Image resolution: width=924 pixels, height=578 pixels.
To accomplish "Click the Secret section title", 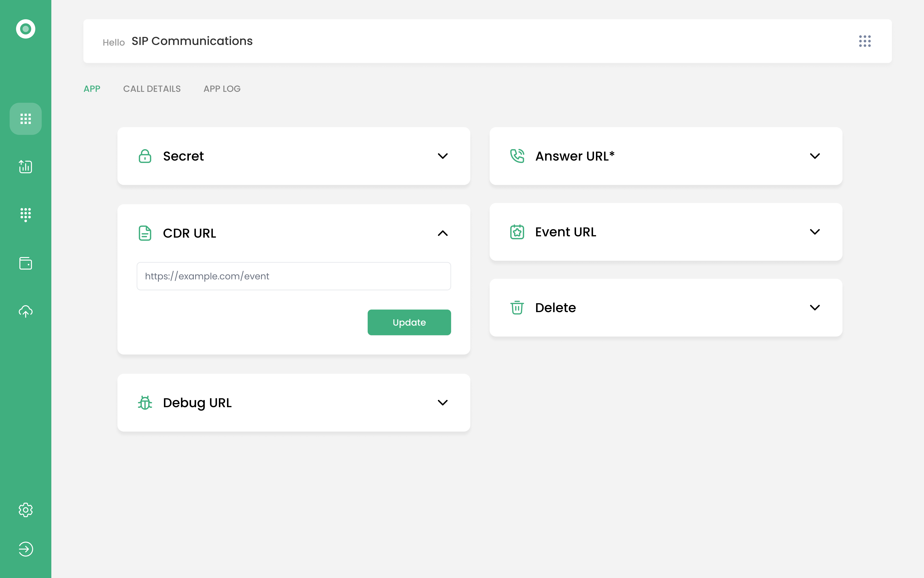I will coord(183,156).
